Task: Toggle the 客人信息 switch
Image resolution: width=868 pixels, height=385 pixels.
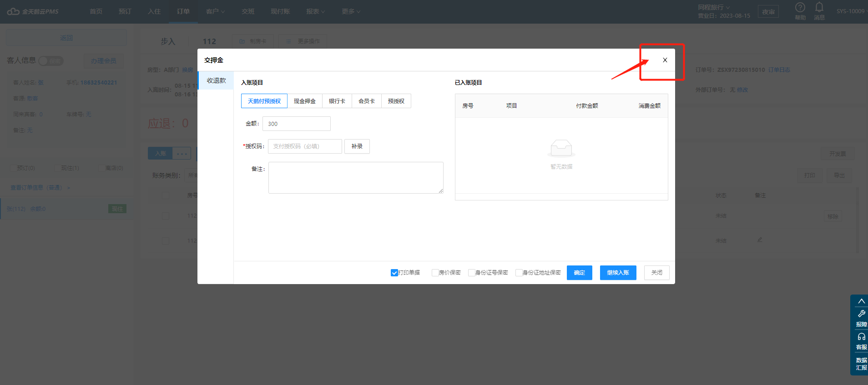Action: [51, 61]
